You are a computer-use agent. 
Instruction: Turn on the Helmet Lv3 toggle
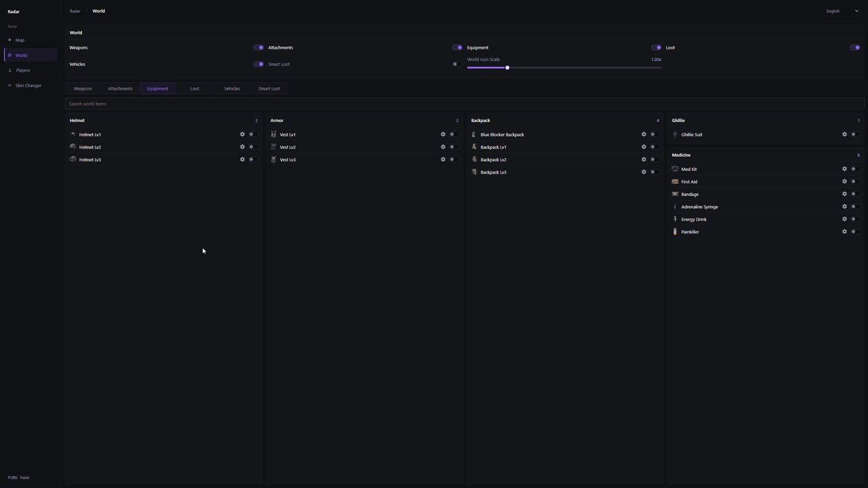pos(253,159)
